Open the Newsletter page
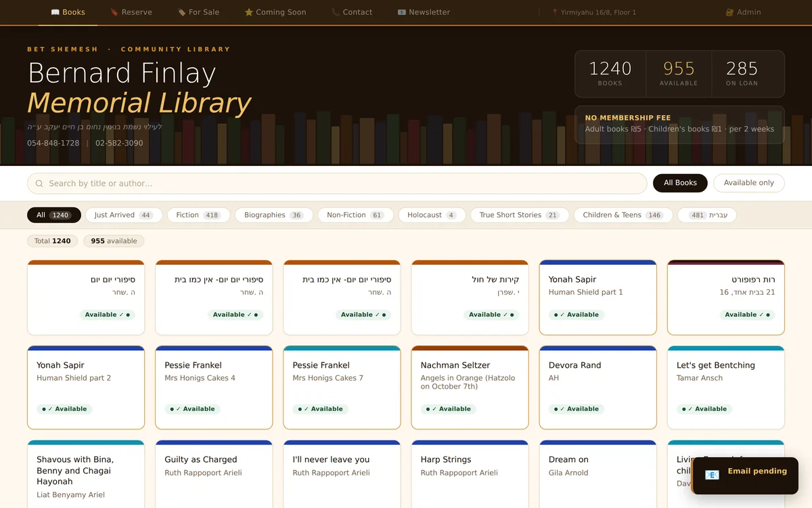Screen dimensions: 812x508 point(424,12)
